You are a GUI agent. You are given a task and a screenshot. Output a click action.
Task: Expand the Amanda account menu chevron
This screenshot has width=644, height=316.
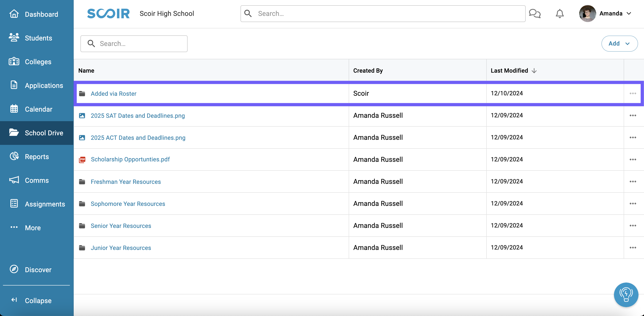click(629, 14)
